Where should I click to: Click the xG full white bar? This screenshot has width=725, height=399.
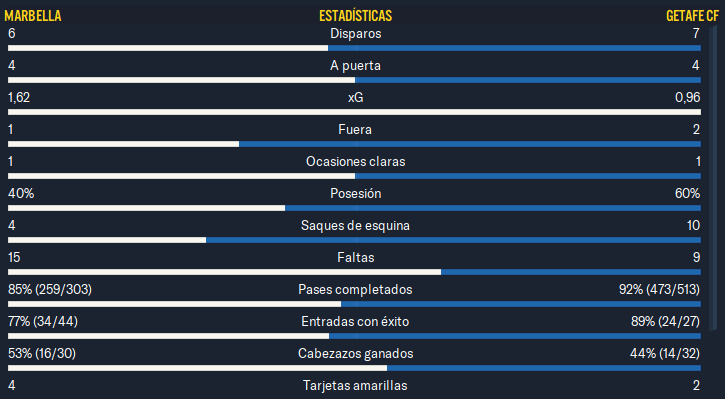[x=355, y=112]
